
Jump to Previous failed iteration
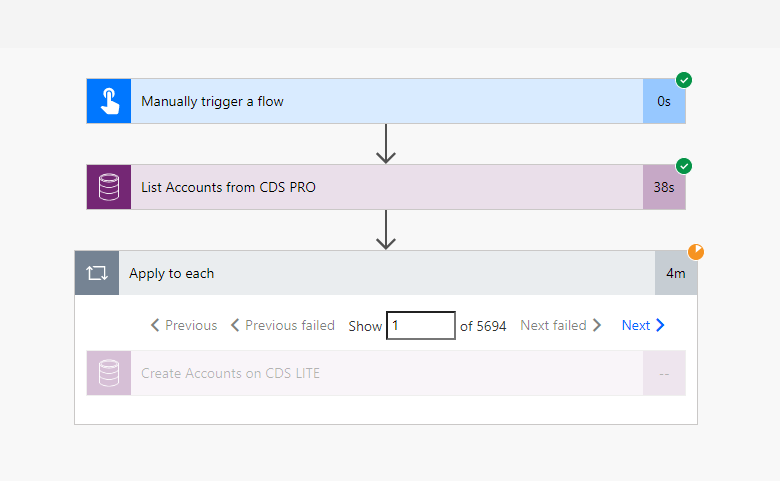[283, 325]
